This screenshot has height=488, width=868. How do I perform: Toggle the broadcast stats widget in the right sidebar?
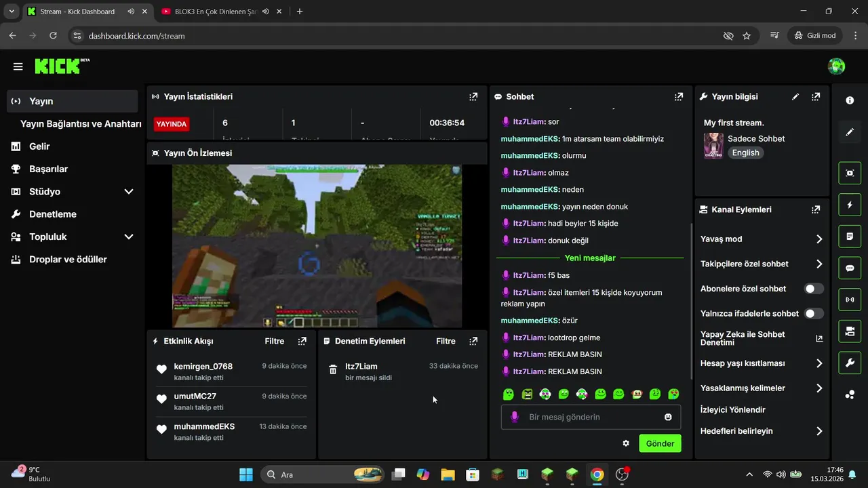850,299
